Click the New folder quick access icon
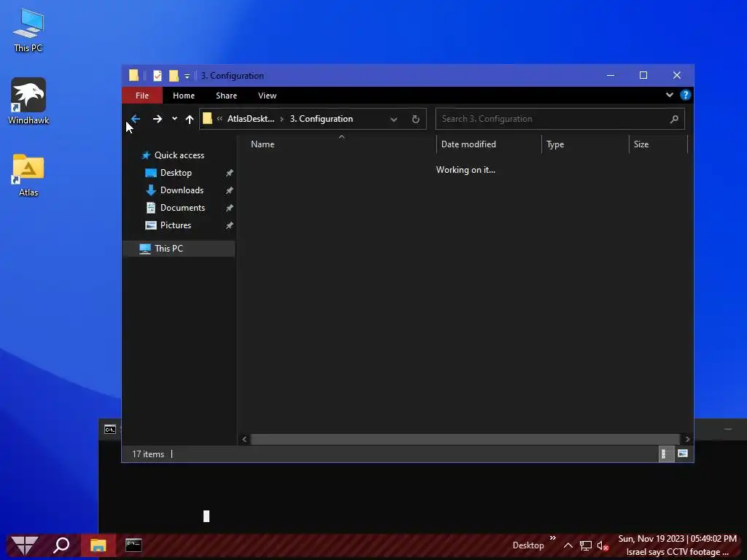Image resolution: width=747 pixels, height=560 pixels. click(174, 76)
